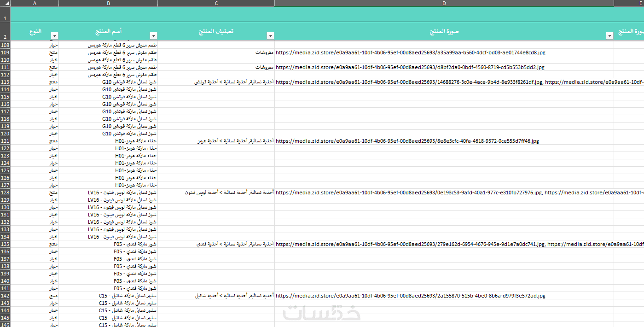The height and width of the screenshot is (327, 644).
Task: Select URL cell starting with 279e162d-6954 in row 135
Action: click(444, 244)
